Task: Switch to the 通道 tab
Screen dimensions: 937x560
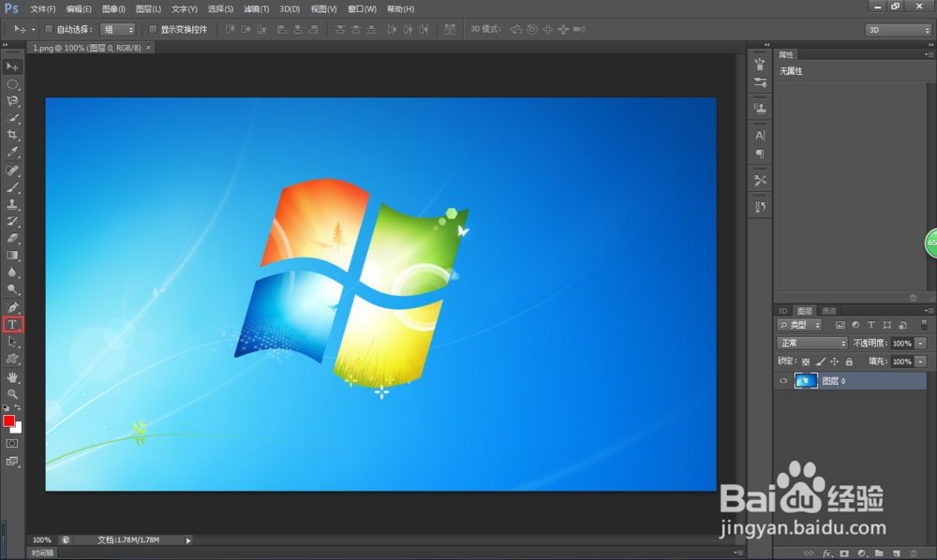Action: [828, 311]
